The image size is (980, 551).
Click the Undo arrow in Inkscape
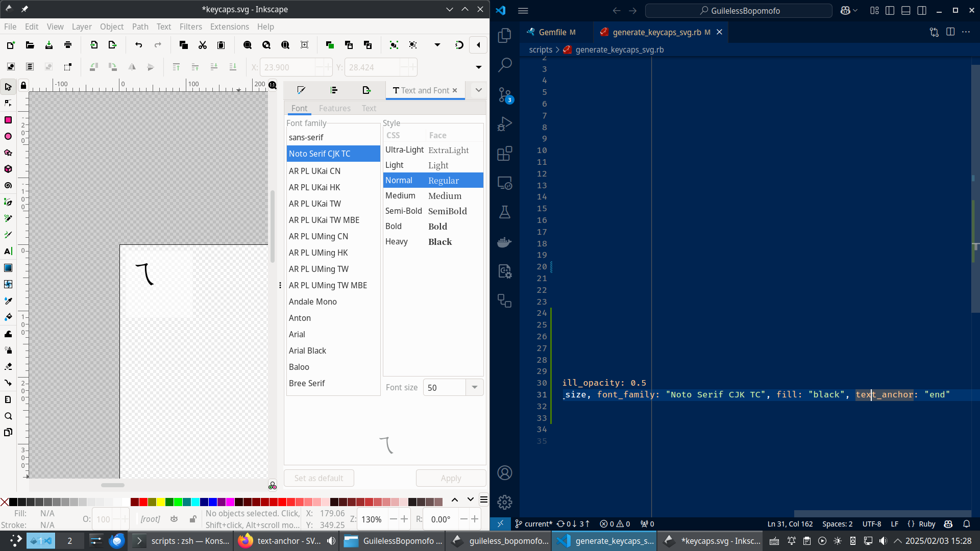pos(138,45)
